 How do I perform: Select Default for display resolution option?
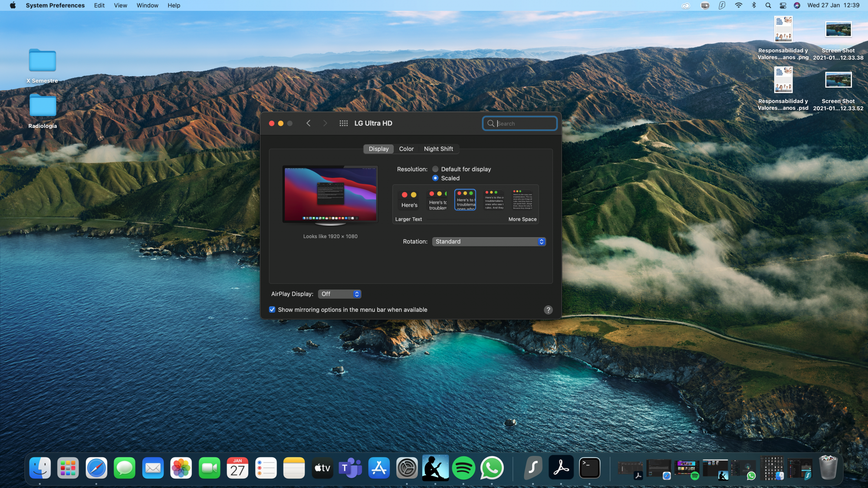click(x=435, y=169)
